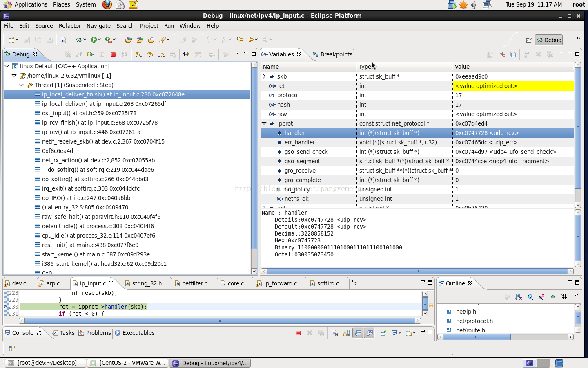Screen dimensions: 588x368
Task: Switch to root@dev terminal in taskbar
Action: point(46,363)
